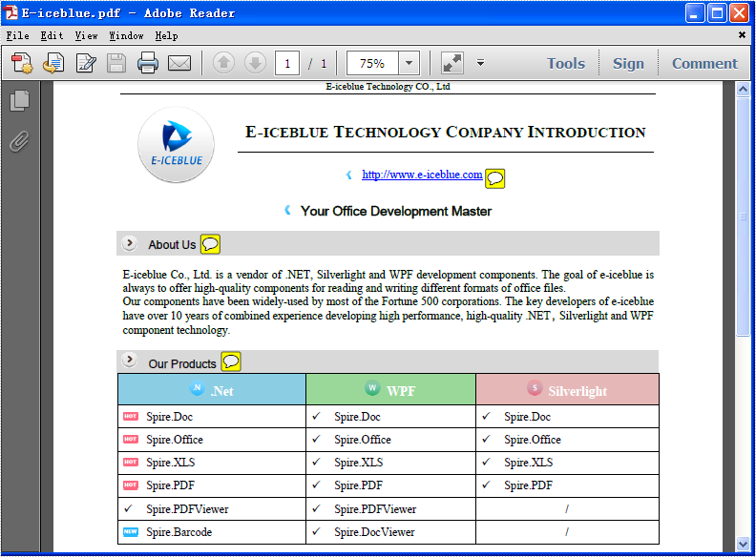Print the document using the printer icon
Viewport: 756px width, 557px height.
[x=148, y=63]
